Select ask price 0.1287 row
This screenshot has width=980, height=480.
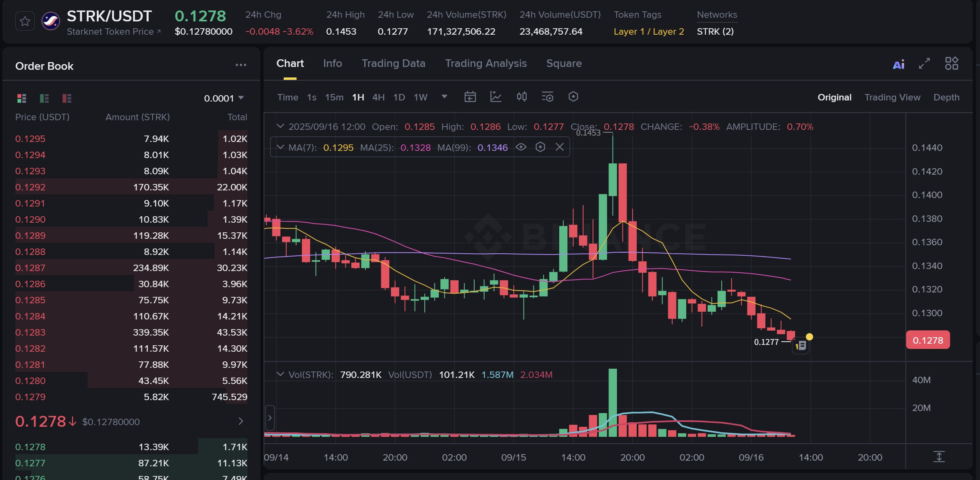coord(131,268)
